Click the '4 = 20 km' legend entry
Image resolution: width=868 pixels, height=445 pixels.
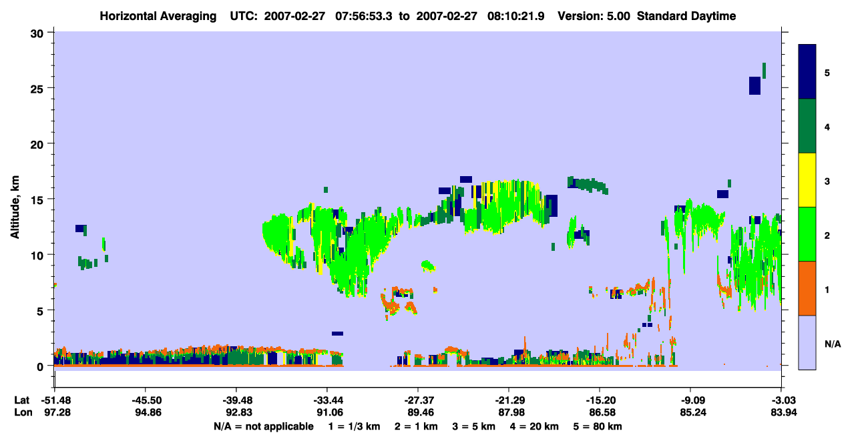tap(535, 426)
